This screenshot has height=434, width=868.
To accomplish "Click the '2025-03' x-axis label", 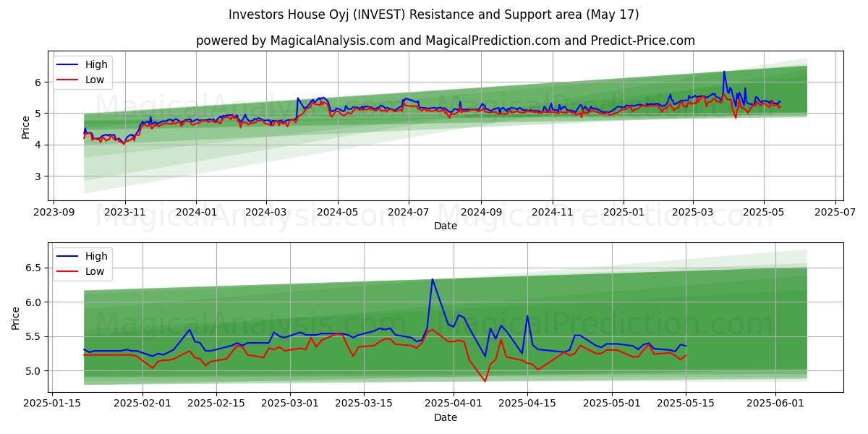I will pyautogui.click(x=693, y=213).
